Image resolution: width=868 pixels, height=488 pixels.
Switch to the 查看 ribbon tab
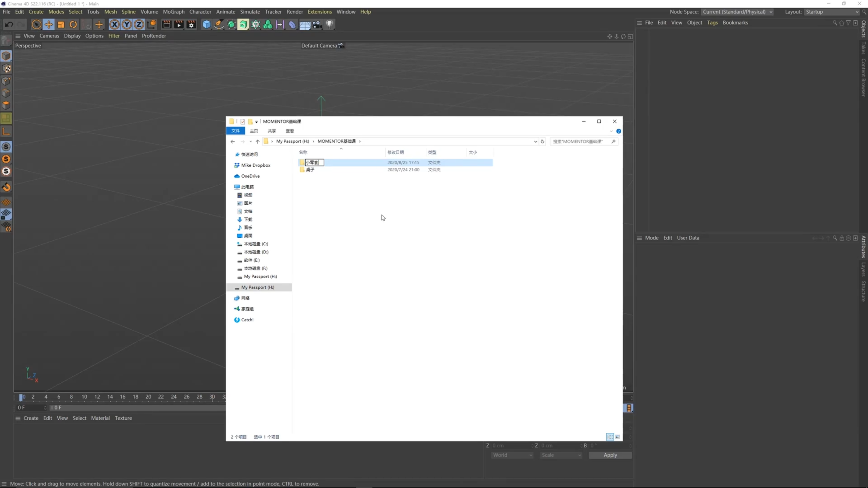[x=290, y=131]
